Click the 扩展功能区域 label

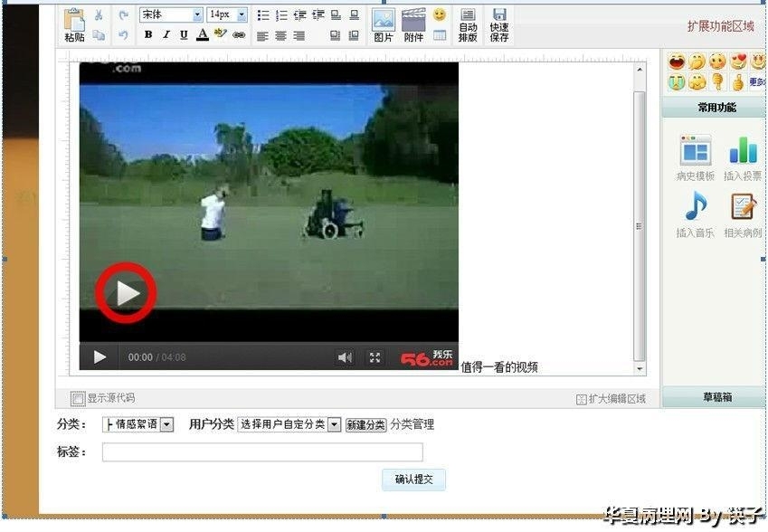point(720,26)
